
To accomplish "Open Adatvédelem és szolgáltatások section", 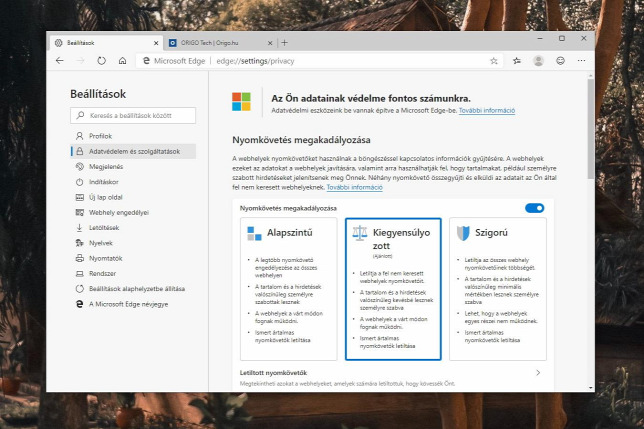I will click(133, 151).
